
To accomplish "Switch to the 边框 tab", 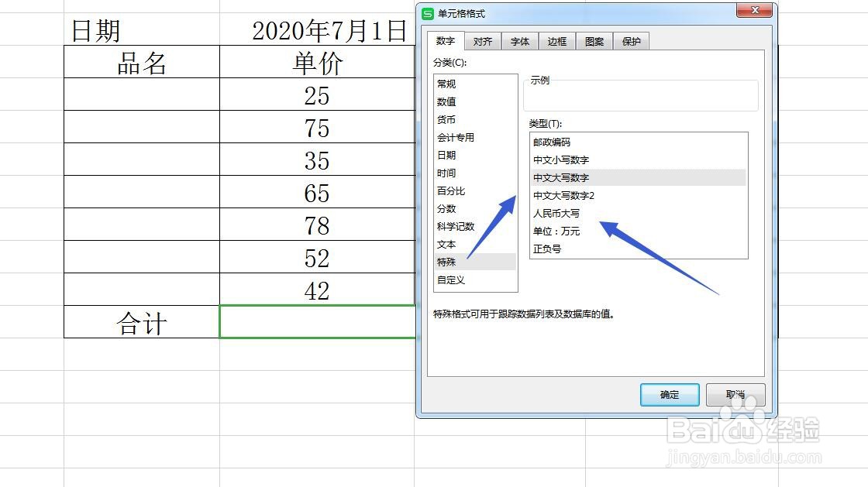I will click(x=557, y=41).
